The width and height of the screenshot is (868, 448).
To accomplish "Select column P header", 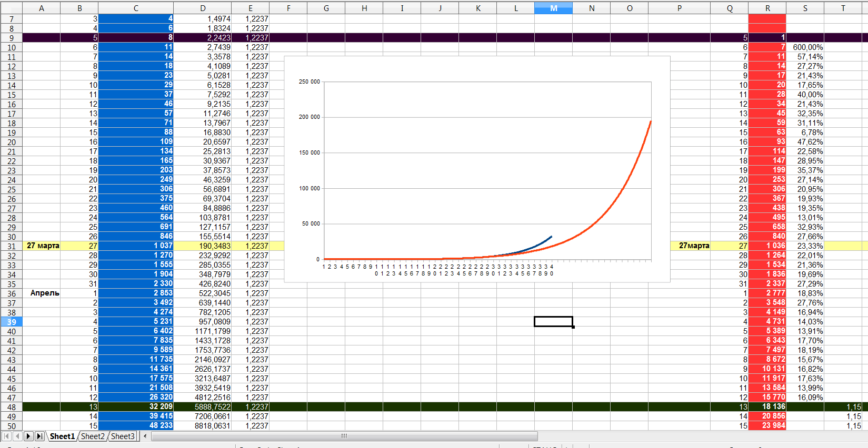I will [680, 8].
